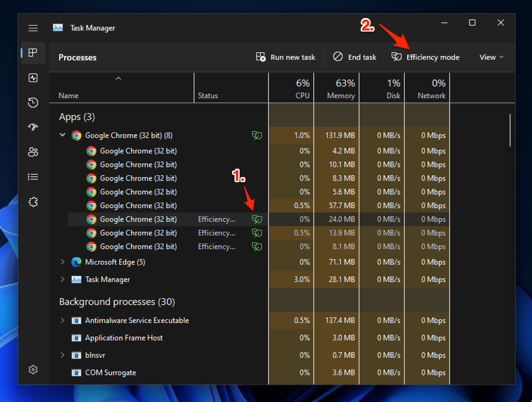The width and height of the screenshot is (532, 402).
Task: Open the Details page in sidebar
Action: click(33, 177)
